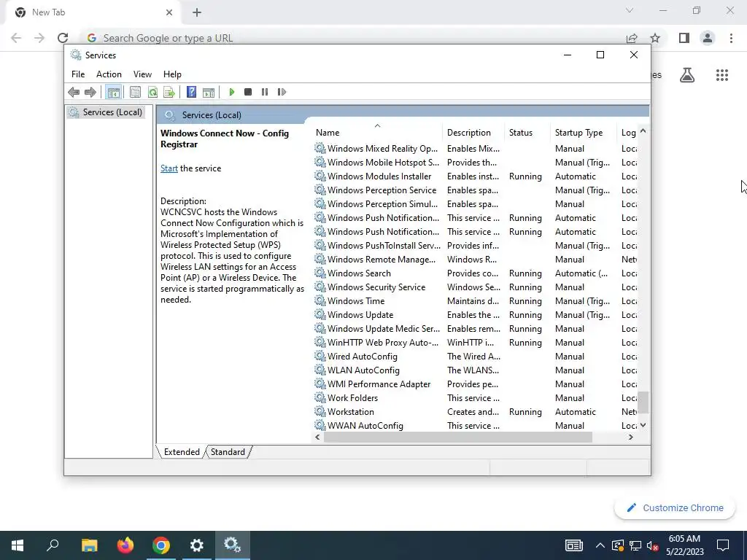747x560 pixels.
Task: Select Windows Perception Service row
Action: pos(476,190)
